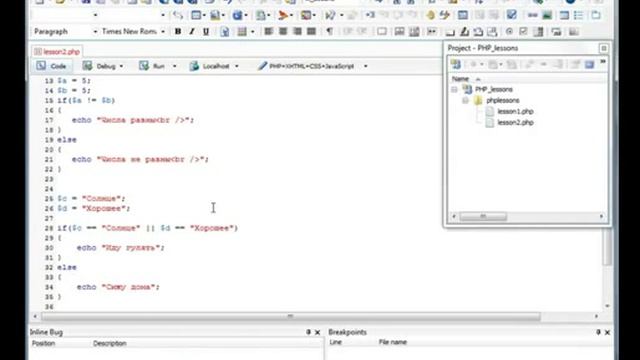Click the Position column header
Viewport: 640px width, 360px height.
[x=43, y=343]
